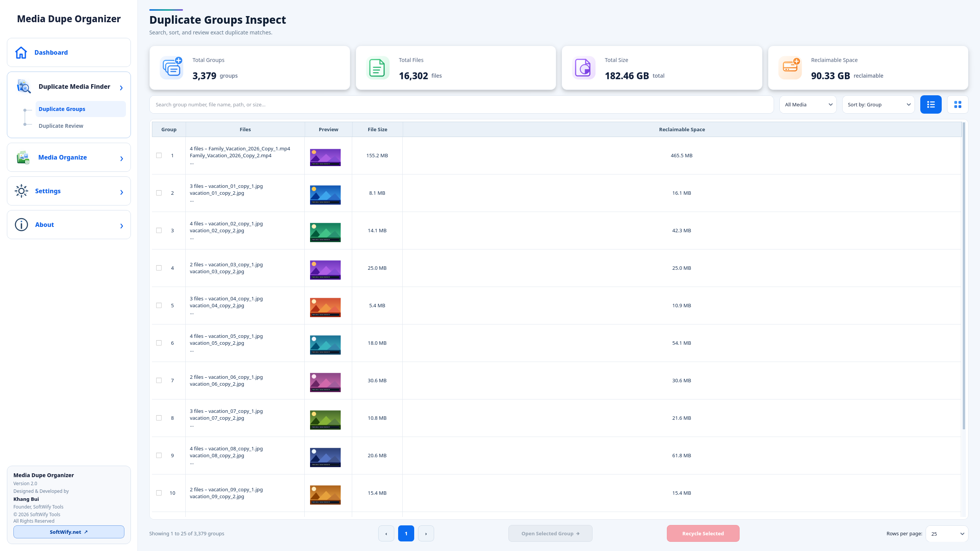The width and height of the screenshot is (980, 551).
Task: Select checkbox for group 8
Action: coord(159,418)
